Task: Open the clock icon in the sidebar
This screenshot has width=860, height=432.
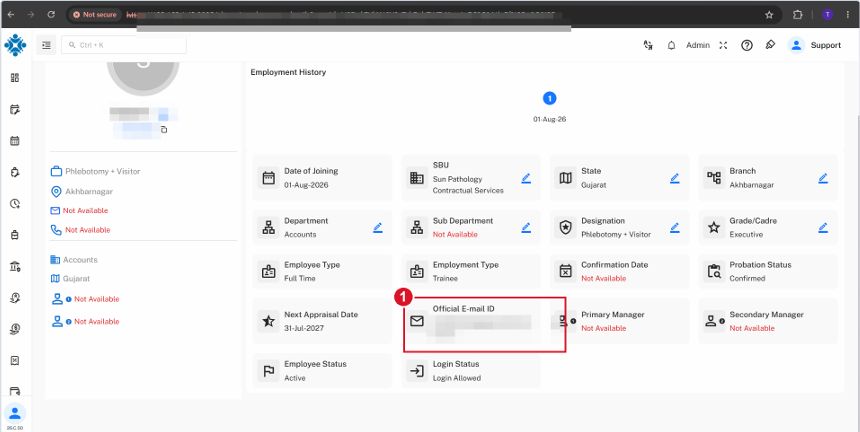Action: tap(15, 204)
